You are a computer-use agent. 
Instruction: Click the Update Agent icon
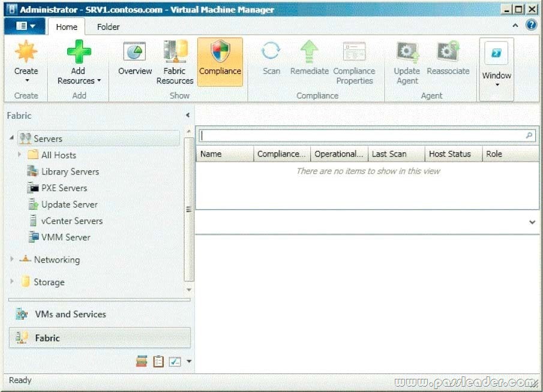407,52
